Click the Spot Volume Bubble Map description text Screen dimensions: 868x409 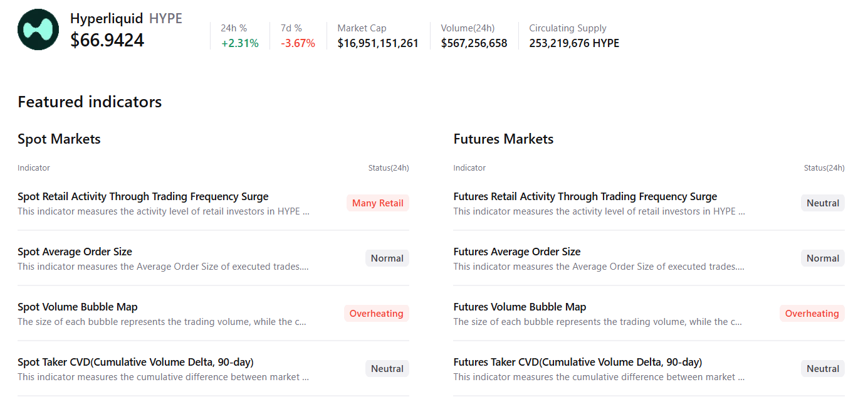pyautogui.click(x=162, y=322)
